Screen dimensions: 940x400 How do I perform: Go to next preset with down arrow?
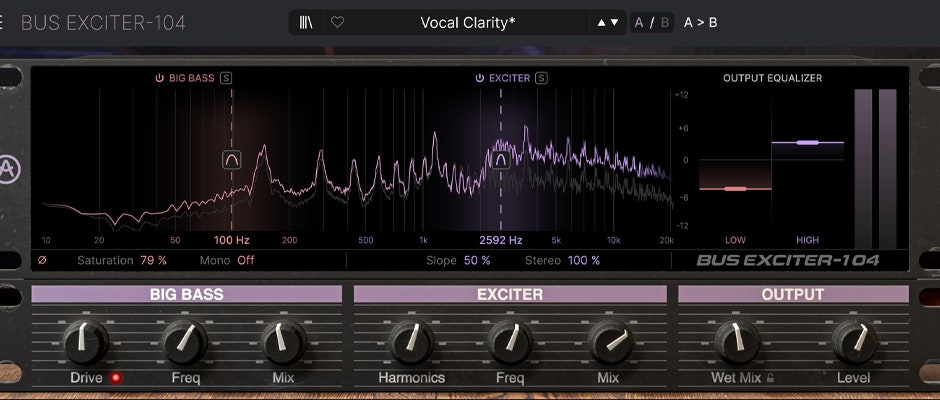point(614,22)
